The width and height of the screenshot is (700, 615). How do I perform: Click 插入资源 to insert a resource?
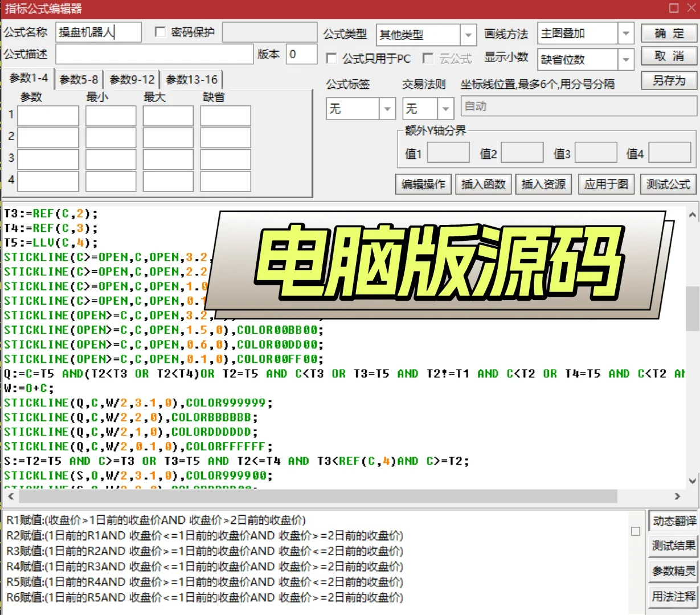pos(543,184)
